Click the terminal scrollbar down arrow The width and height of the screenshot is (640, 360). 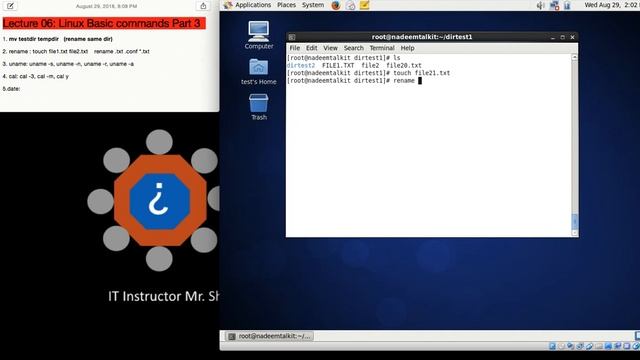tap(575, 233)
